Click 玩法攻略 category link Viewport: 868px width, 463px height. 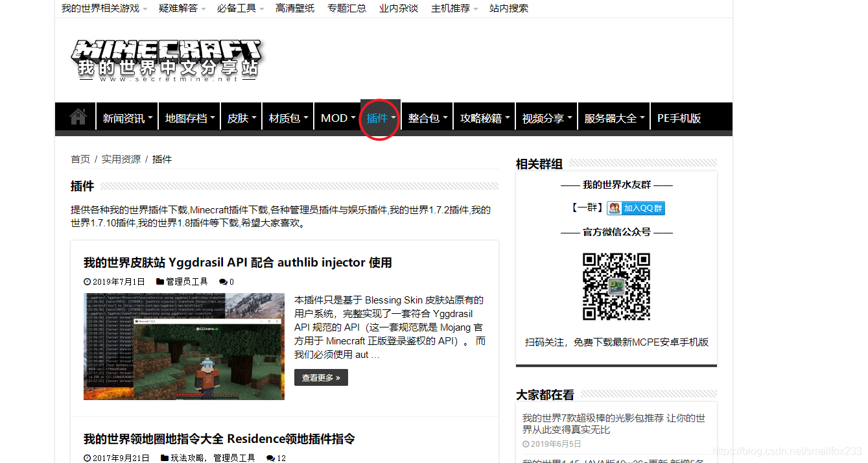189,458
